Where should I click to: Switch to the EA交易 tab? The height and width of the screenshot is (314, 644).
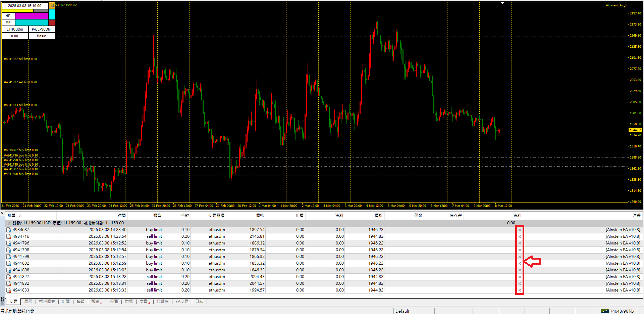[x=182, y=302]
